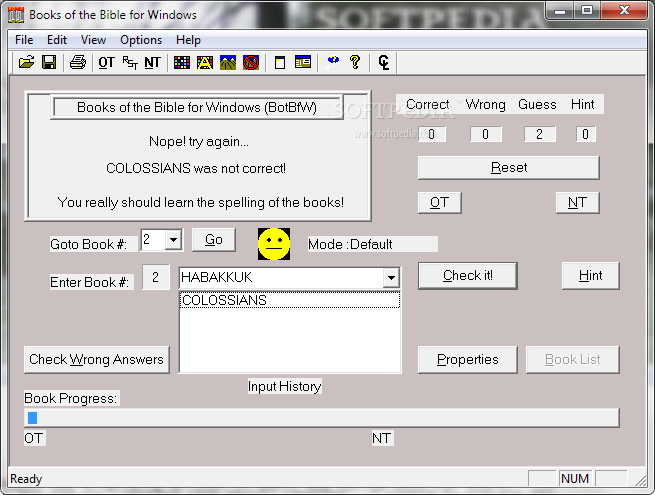This screenshot has width=655, height=495.
Task: Click the HABAKKUK book name input field
Action: pos(281,278)
